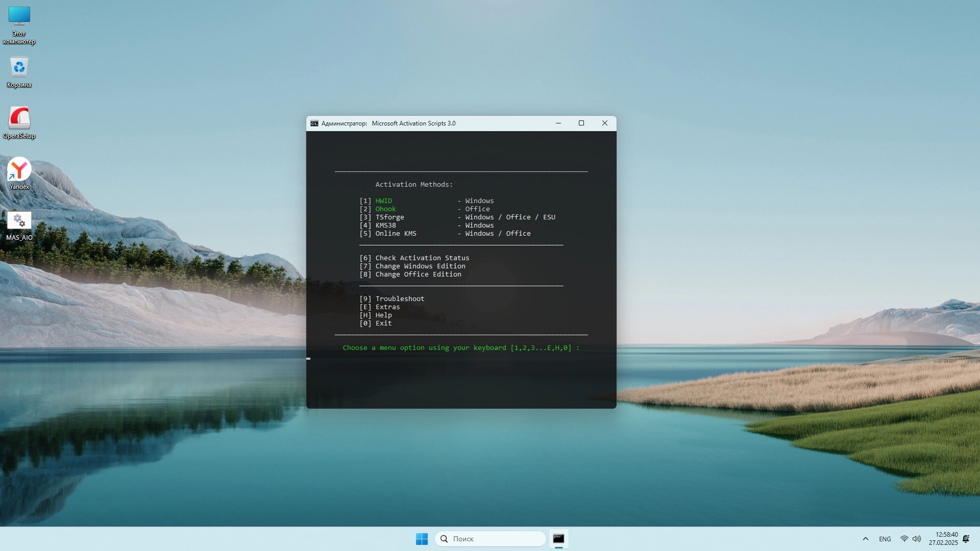This screenshot has width=980, height=551.
Task: Open the Wi-Fi network tray icon
Action: pos(904,539)
